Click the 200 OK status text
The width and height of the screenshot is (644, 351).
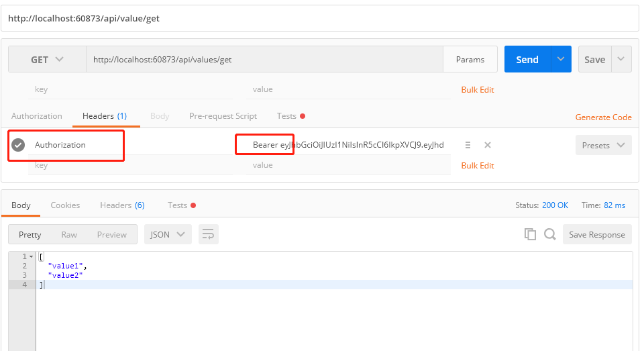coord(555,205)
